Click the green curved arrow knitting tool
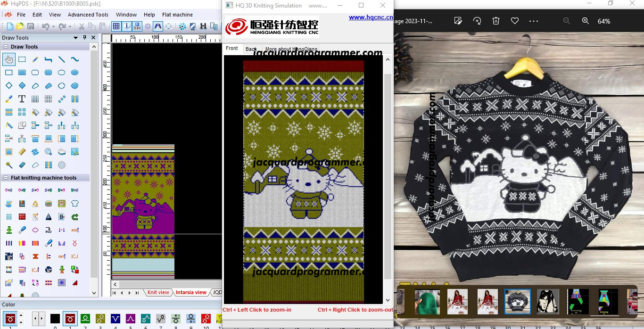 74,217
